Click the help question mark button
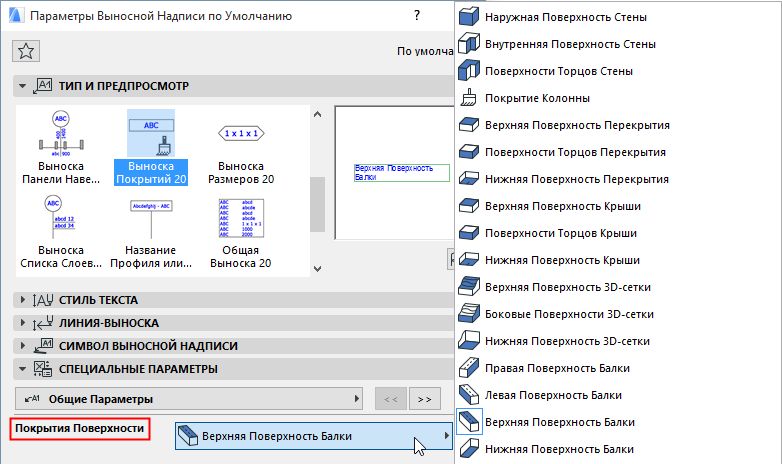 pos(417,15)
